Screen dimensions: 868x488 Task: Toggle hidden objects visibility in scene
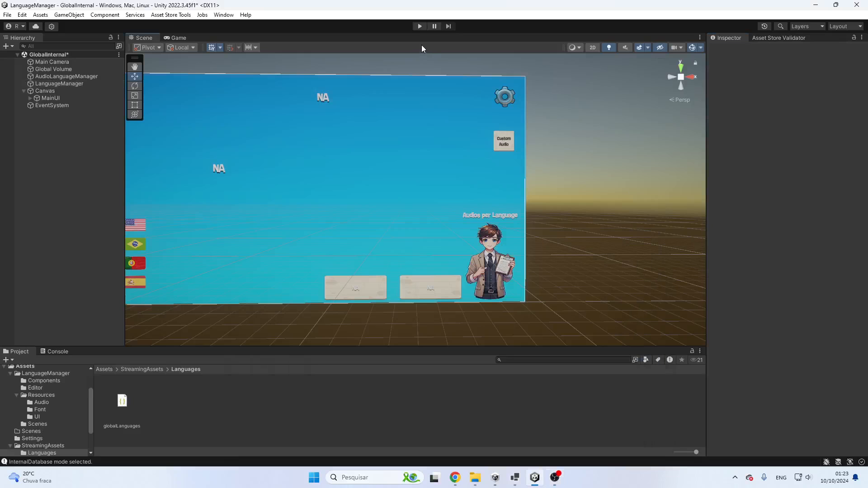660,47
